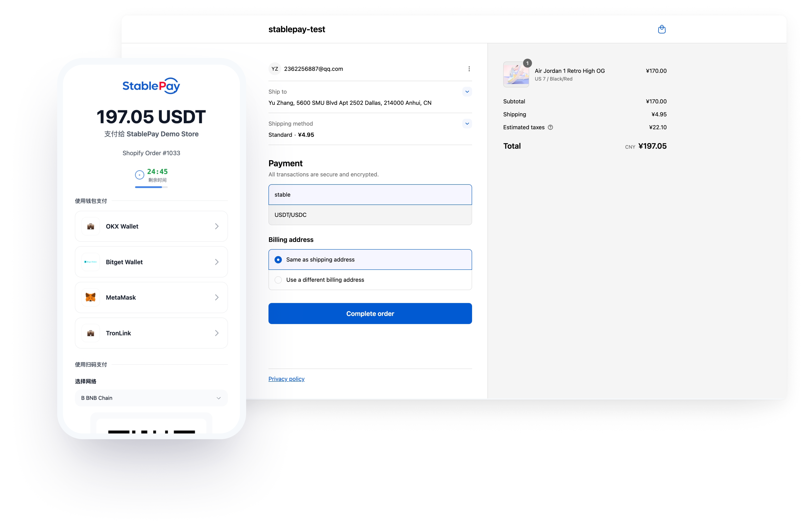Select Use a different billing address

click(x=370, y=280)
